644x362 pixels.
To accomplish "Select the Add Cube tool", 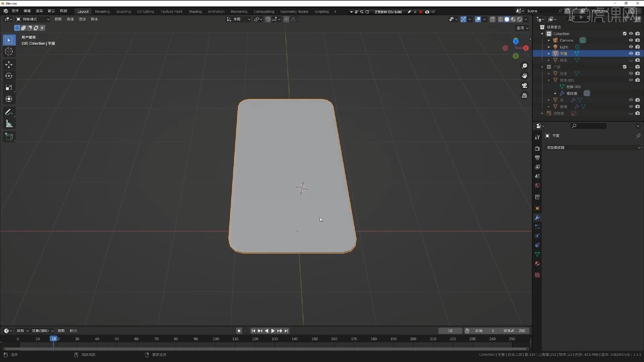I will tap(9, 136).
